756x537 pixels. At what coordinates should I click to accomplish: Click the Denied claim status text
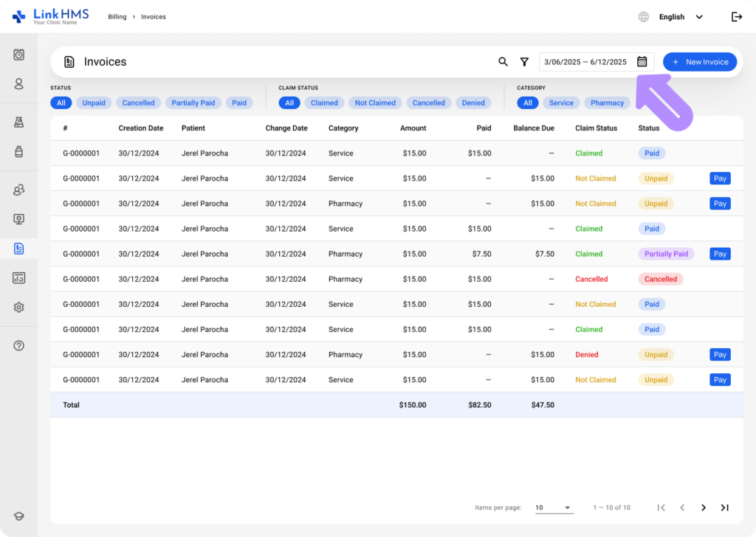coord(587,355)
